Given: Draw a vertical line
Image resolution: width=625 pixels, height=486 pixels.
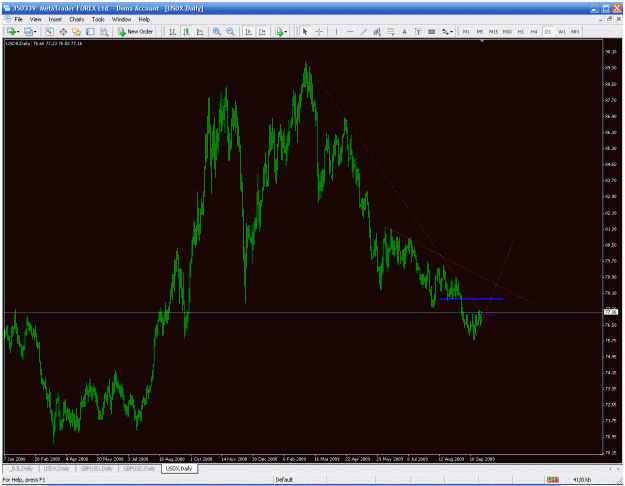Looking at the screenshot, I should [336, 31].
